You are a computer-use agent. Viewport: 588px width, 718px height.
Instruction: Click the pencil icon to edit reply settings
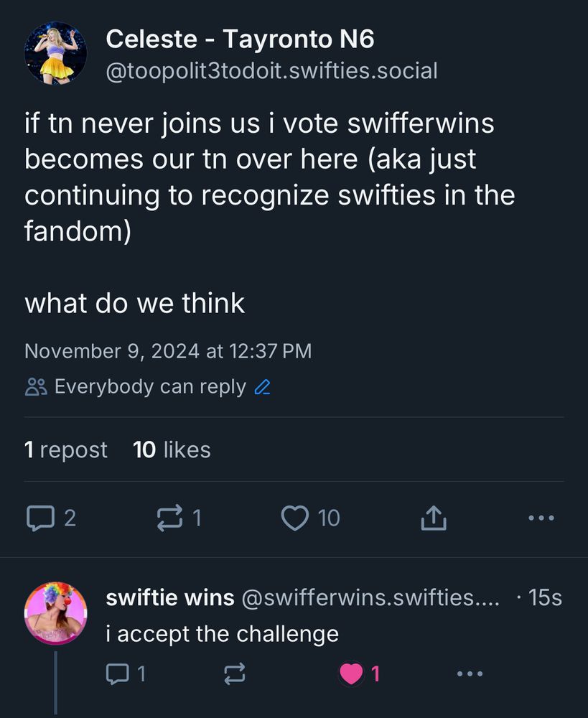click(262, 388)
